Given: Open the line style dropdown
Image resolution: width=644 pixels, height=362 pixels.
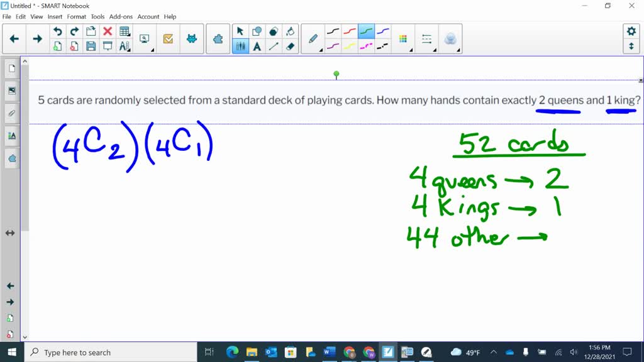Looking at the screenshot, I should (x=427, y=39).
